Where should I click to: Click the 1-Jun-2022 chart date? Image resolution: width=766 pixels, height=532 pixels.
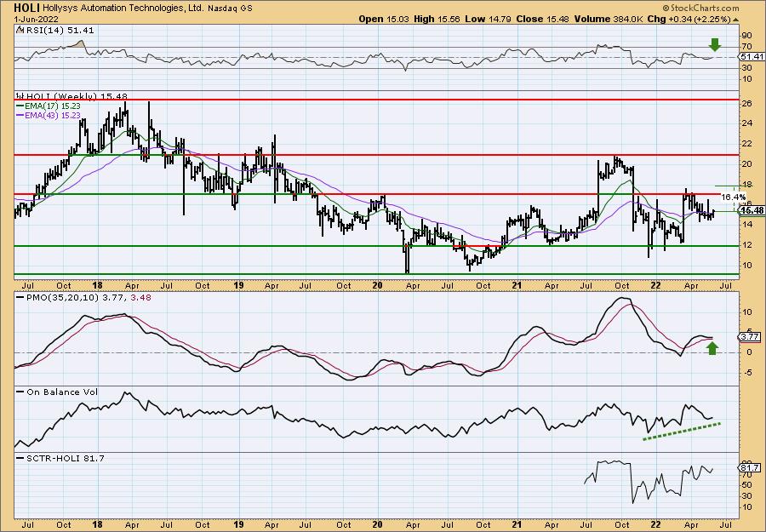click(x=37, y=19)
